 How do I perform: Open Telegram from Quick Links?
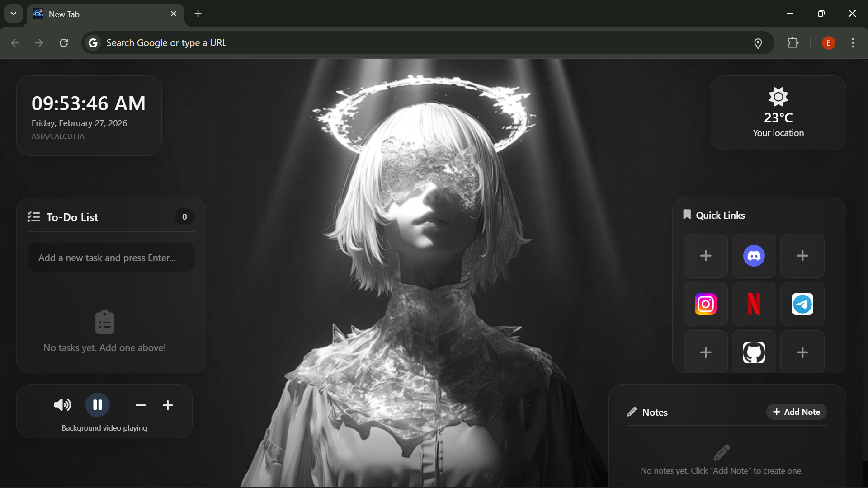802,304
